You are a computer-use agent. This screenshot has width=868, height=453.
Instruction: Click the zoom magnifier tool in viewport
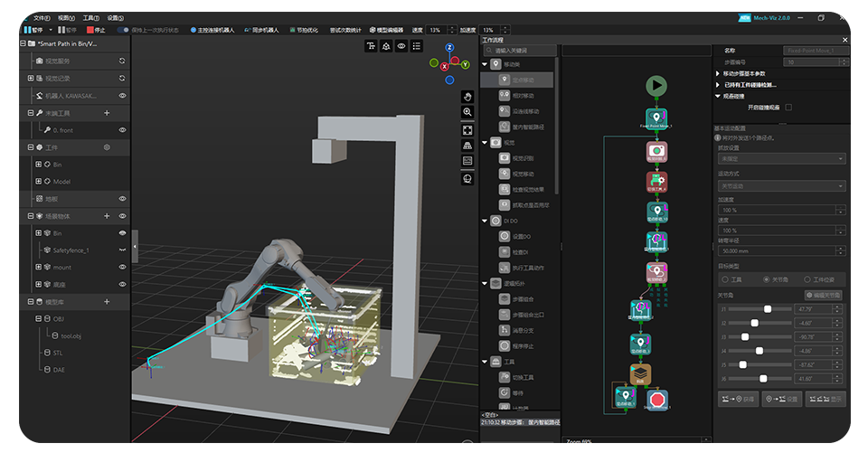[467, 112]
